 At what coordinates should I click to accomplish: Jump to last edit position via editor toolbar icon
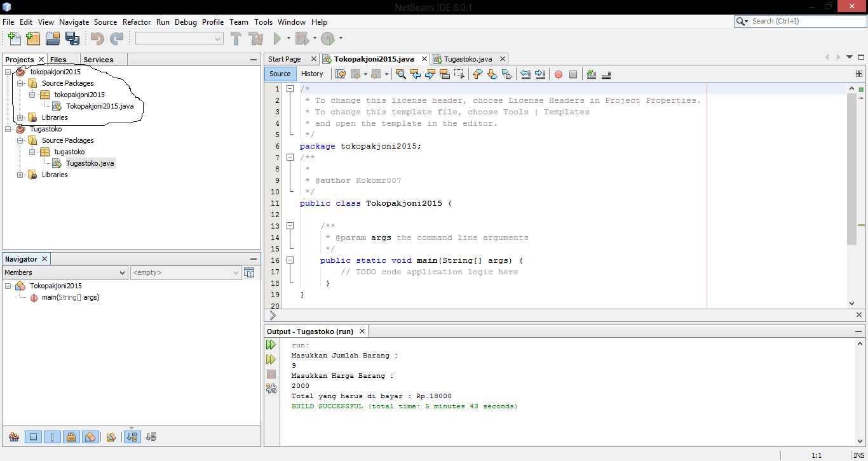[x=340, y=74]
